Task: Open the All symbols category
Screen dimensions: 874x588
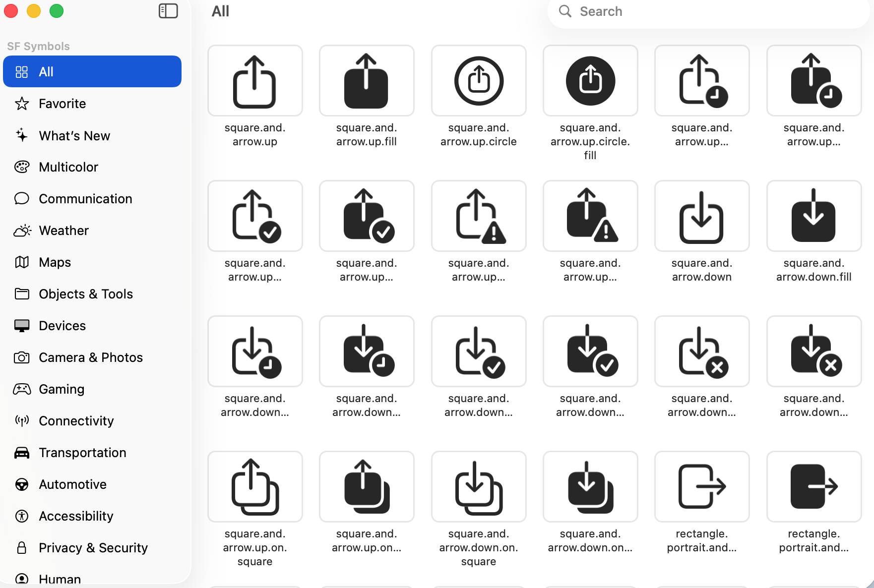Action: coord(92,71)
